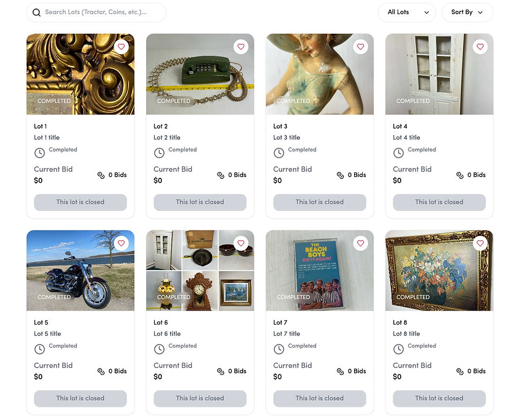Click the clock icon under Lot 7 title
Screen dimensions: 525x420
point(279,349)
